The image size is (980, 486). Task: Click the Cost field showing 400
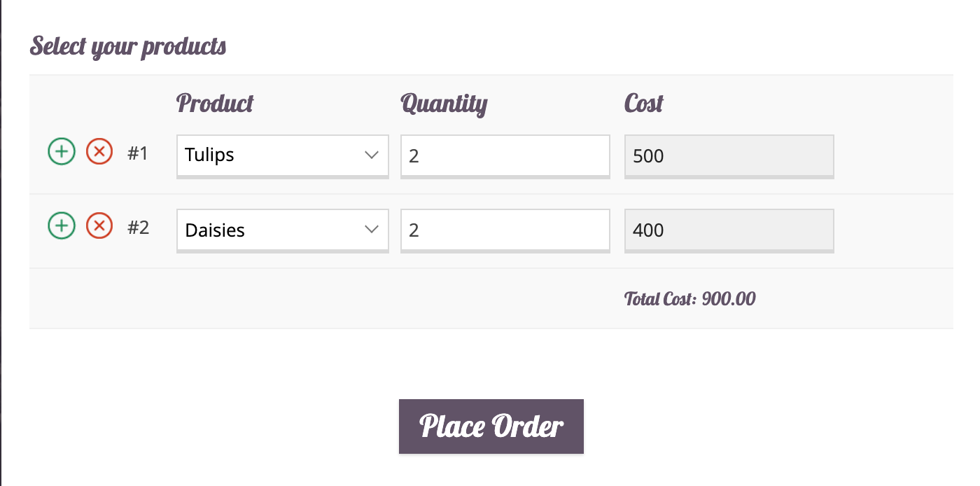click(729, 230)
